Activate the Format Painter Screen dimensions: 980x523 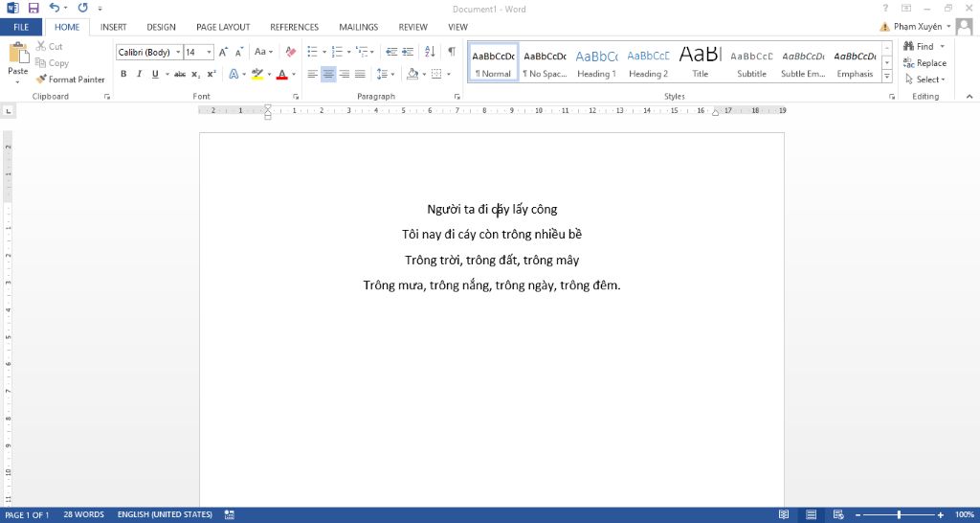[x=70, y=80]
